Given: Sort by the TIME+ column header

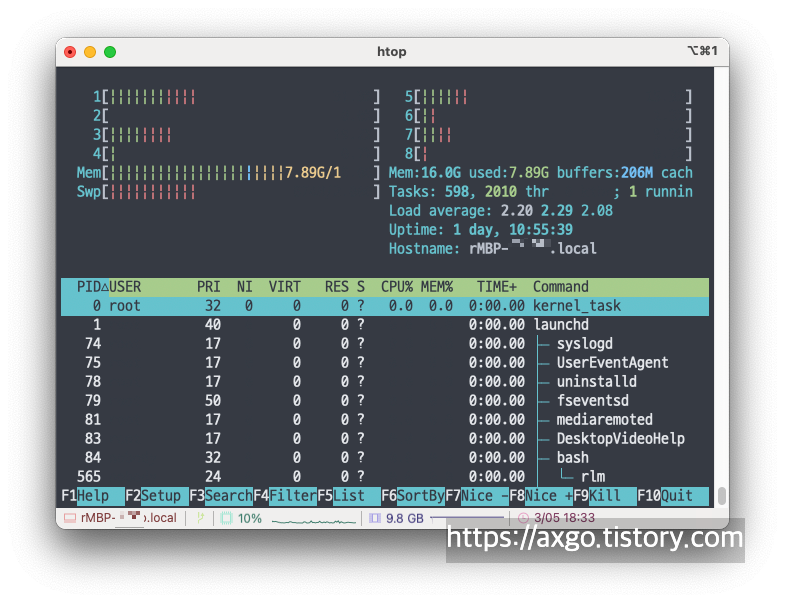Looking at the screenshot, I should 496,287.
